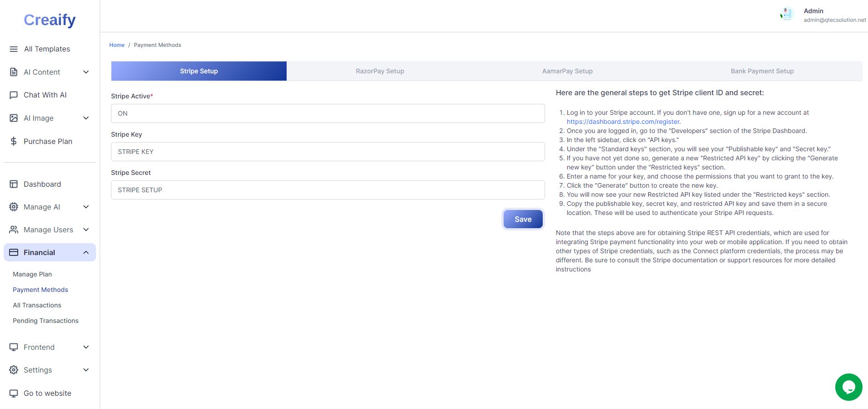Focus the Stripe Secret input field

pos(328,190)
